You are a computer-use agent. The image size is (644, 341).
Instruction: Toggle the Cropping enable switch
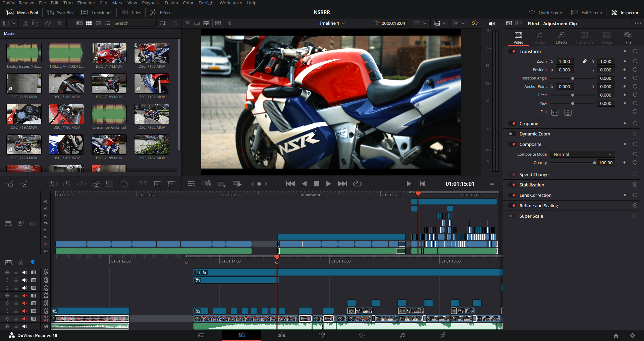[x=512, y=123]
